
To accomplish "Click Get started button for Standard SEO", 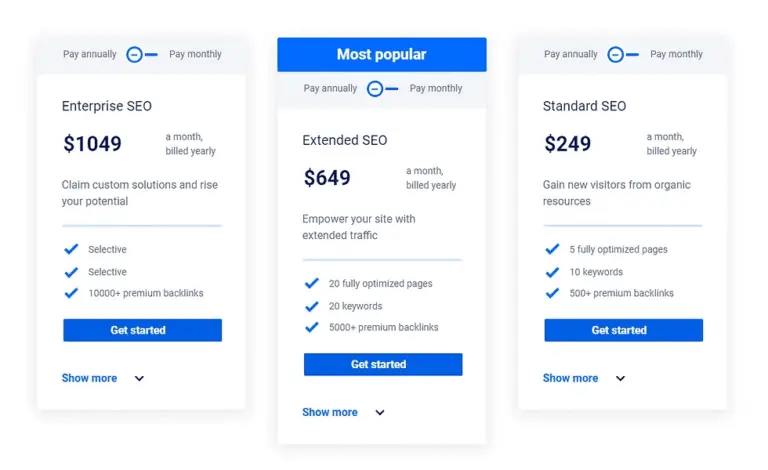I will (623, 330).
